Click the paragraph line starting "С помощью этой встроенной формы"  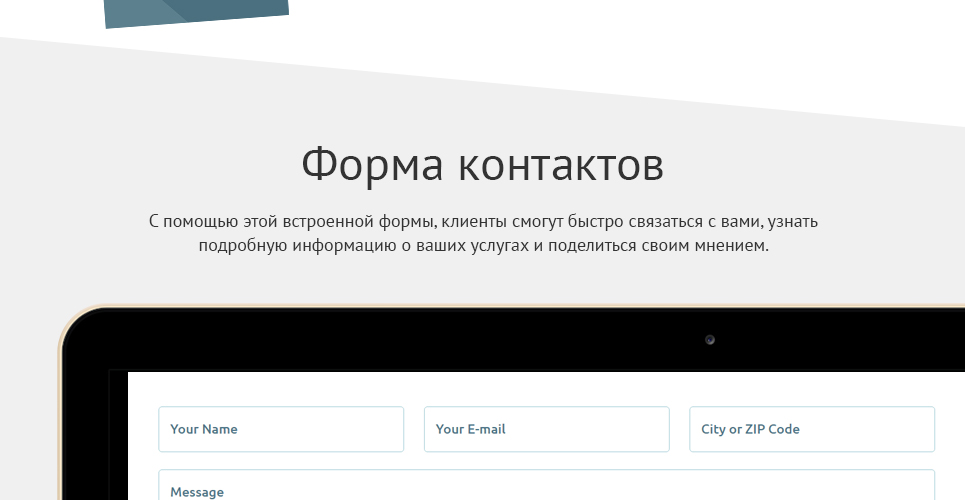[483, 221]
